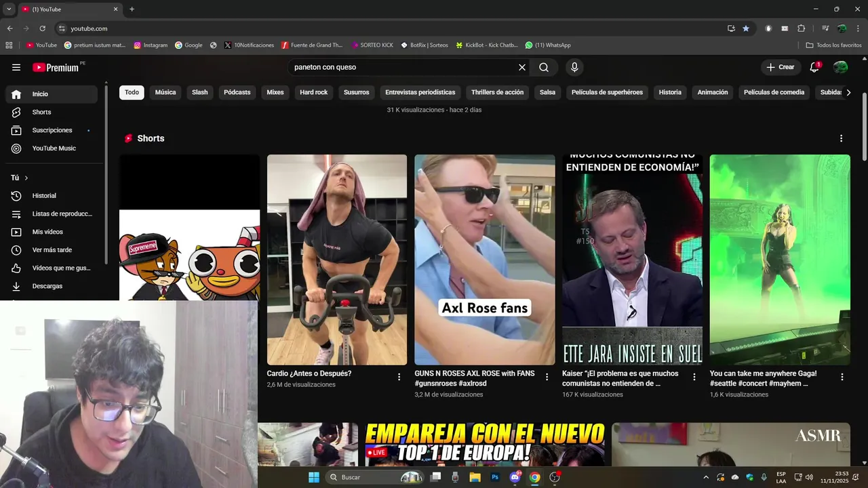Go to Inicio in the sidebar

(x=52, y=94)
